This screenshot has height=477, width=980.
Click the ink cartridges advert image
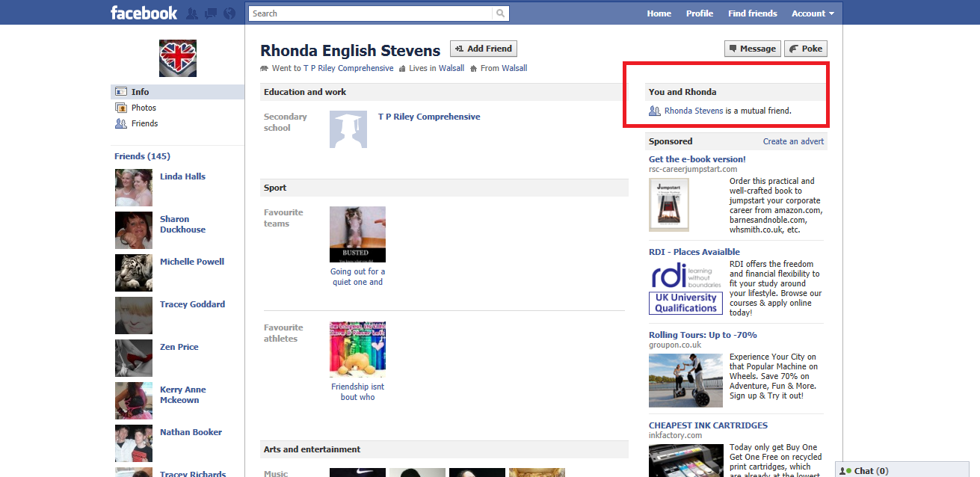[x=685, y=461]
